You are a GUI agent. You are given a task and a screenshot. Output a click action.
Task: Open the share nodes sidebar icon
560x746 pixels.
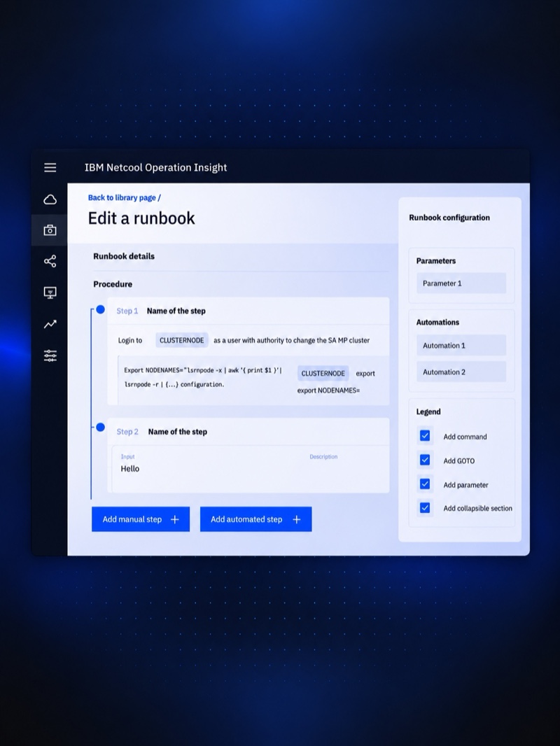click(x=50, y=261)
